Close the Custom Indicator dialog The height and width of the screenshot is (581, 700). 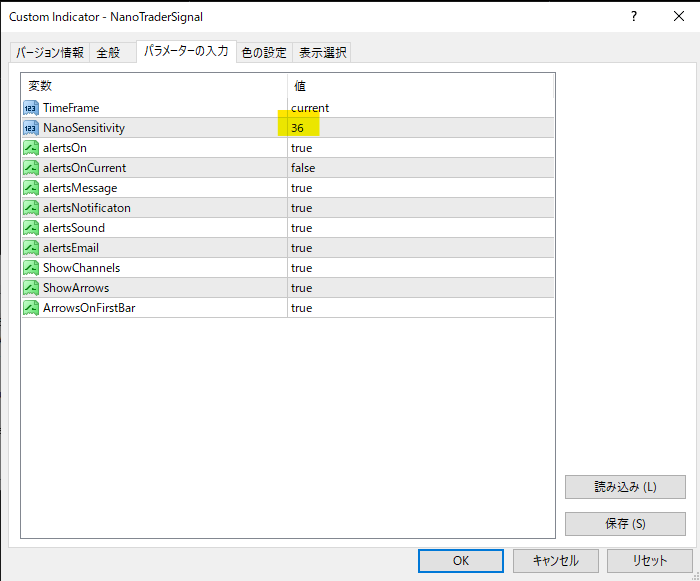(679, 17)
